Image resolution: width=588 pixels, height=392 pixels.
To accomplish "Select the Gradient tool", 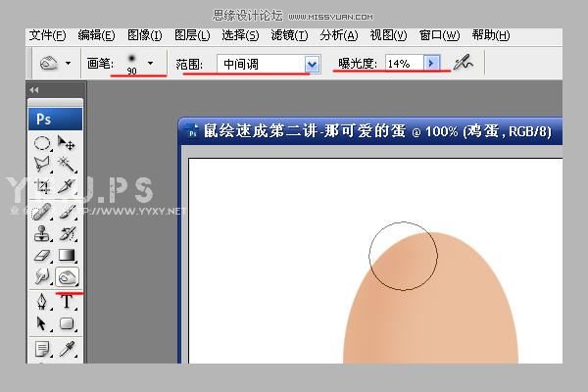I will (x=67, y=256).
